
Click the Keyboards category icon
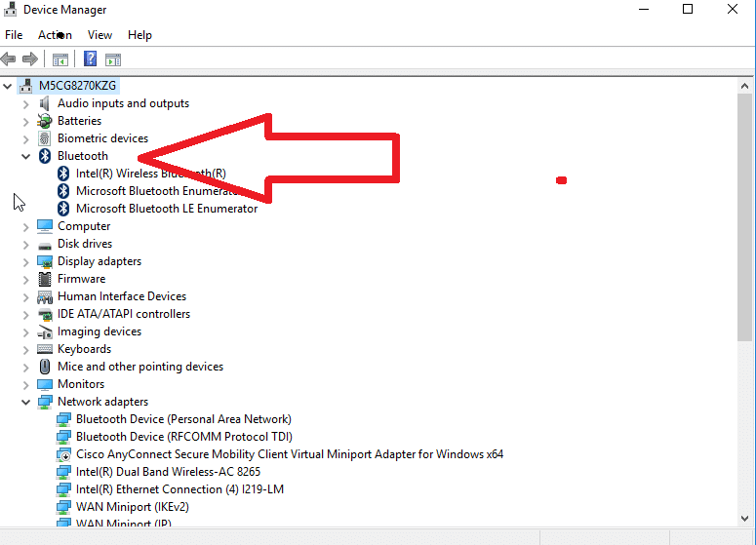click(45, 349)
